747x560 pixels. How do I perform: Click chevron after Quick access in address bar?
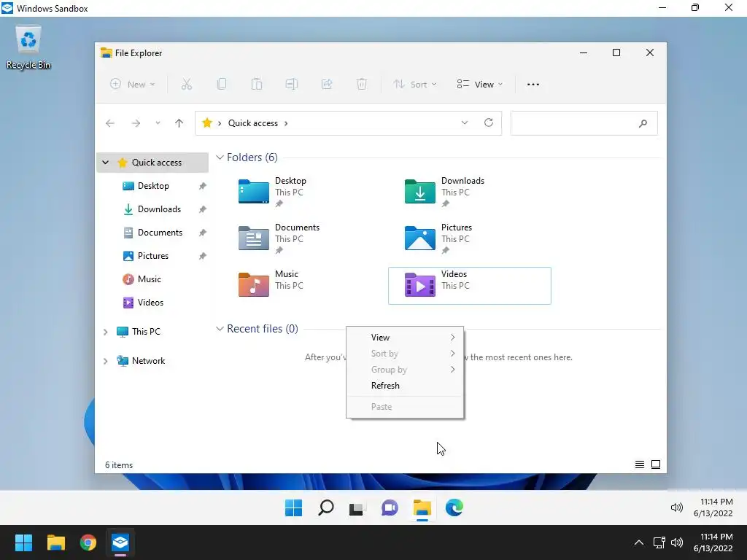click(x=286, y=123)
